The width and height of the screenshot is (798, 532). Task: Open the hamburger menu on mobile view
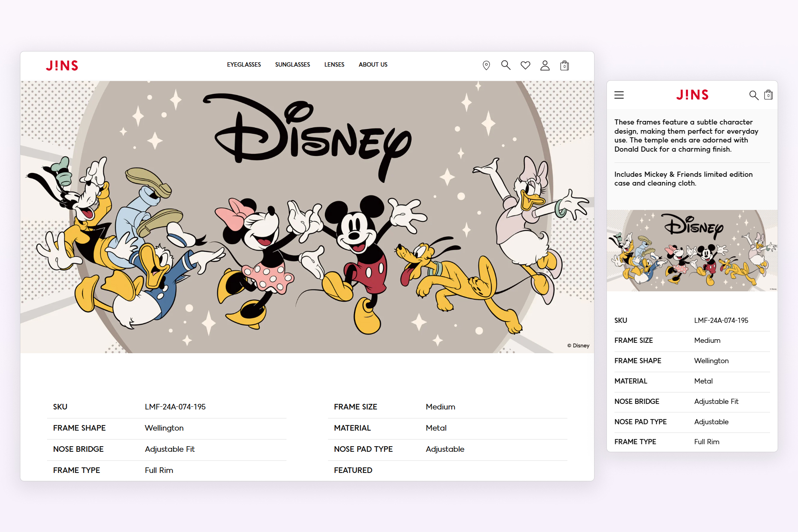click(x=619, y=95)
